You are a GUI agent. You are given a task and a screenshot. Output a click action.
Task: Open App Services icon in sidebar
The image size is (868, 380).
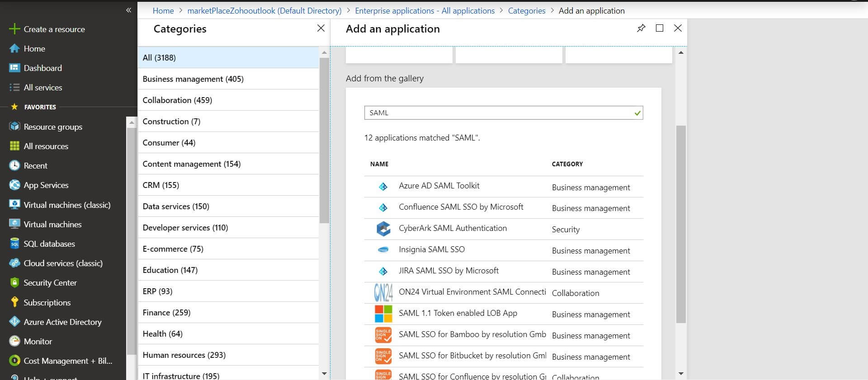14,185
